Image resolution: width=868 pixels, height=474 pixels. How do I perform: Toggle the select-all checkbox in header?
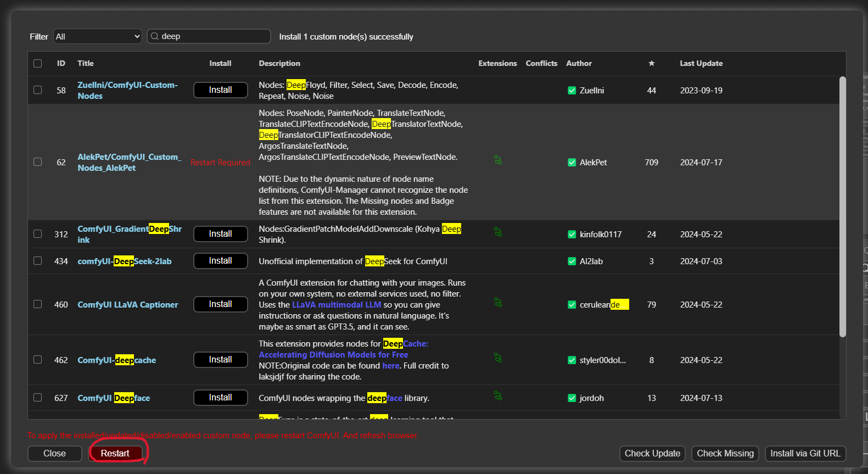(x=38, y=63)
